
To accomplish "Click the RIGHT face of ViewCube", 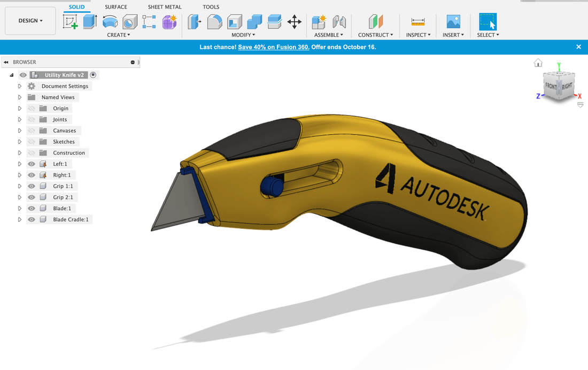I will 567,86.
